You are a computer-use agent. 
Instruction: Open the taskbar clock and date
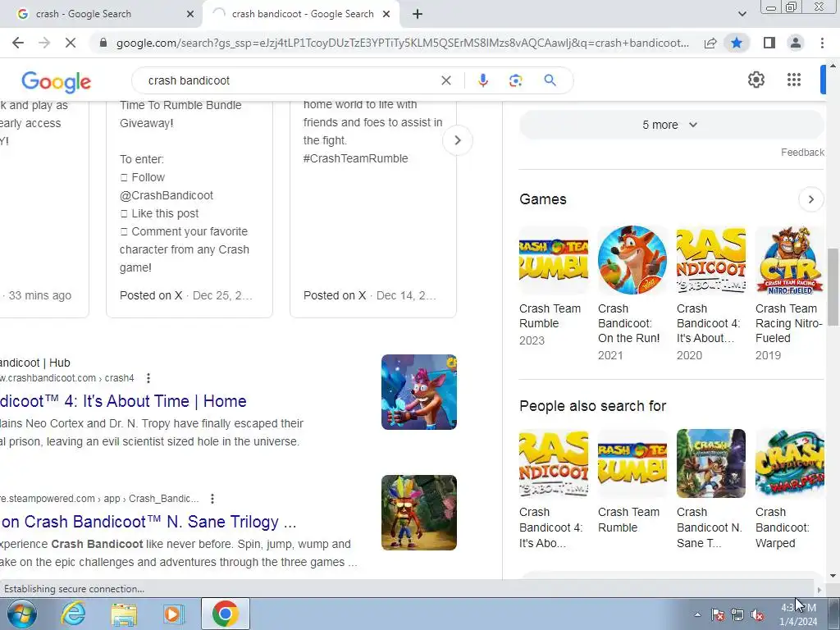coord(798,614)
